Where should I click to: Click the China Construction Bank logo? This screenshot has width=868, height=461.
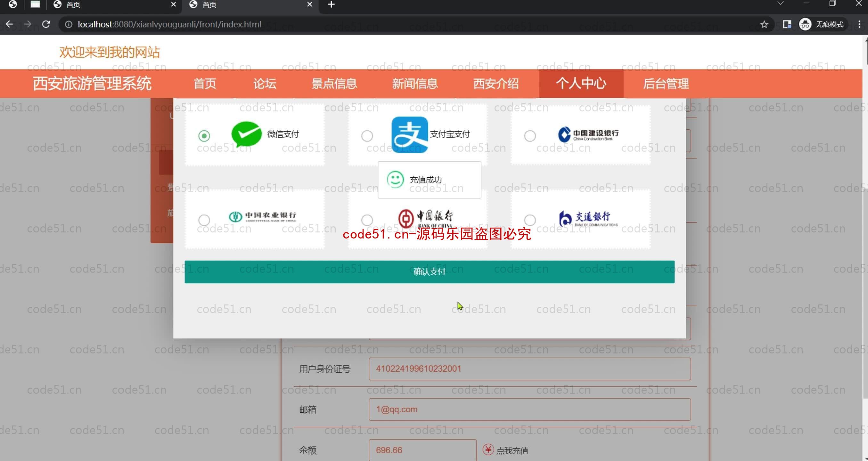(x=588, y=134)
